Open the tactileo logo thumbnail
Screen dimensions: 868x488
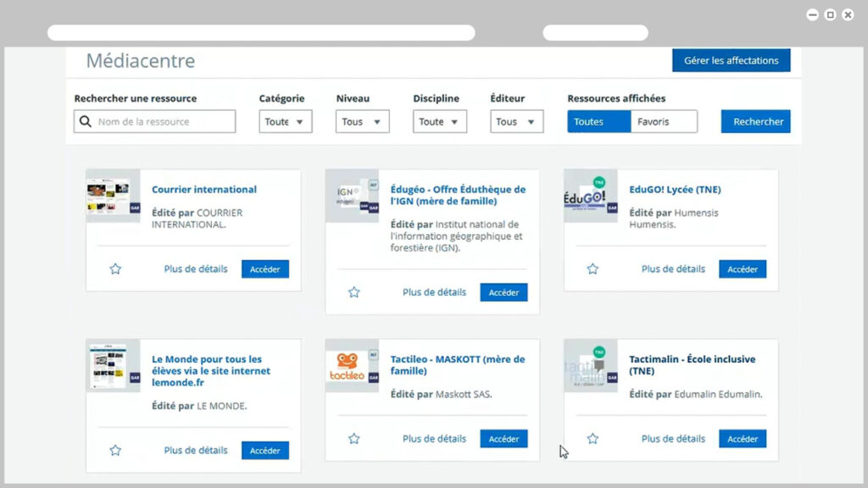[352, 366]
